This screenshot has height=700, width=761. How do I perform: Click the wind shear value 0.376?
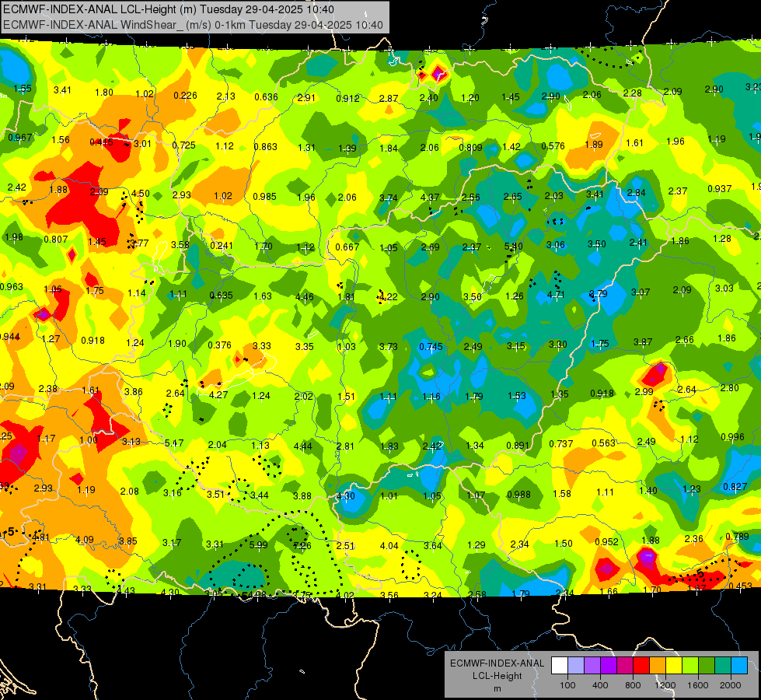click(x=219, y=345)
